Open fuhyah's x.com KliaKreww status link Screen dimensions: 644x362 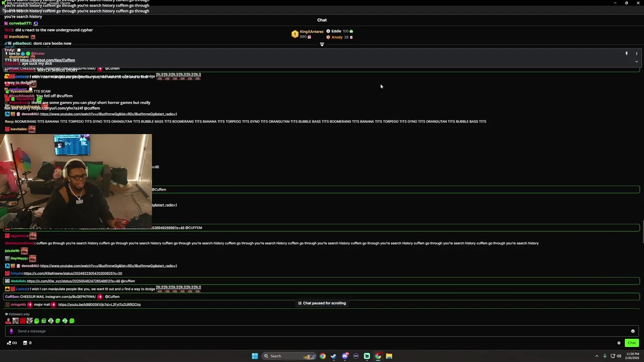pyautogui.click(x=72, y=274)
